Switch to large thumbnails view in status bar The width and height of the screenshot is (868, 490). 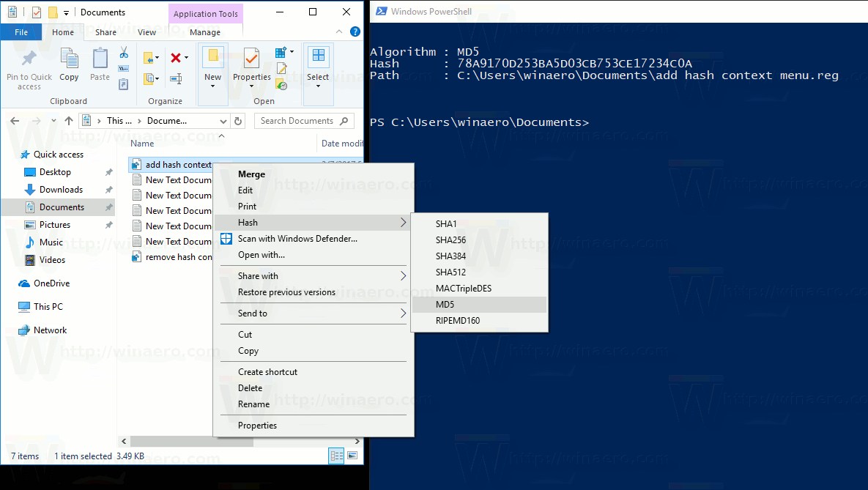point(352,456)
